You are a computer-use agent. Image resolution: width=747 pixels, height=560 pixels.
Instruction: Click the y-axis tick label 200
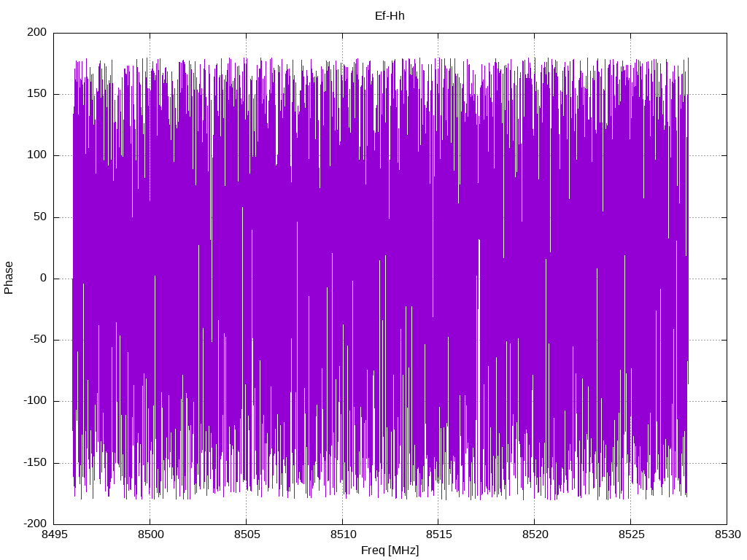click(x=37, y=32)
